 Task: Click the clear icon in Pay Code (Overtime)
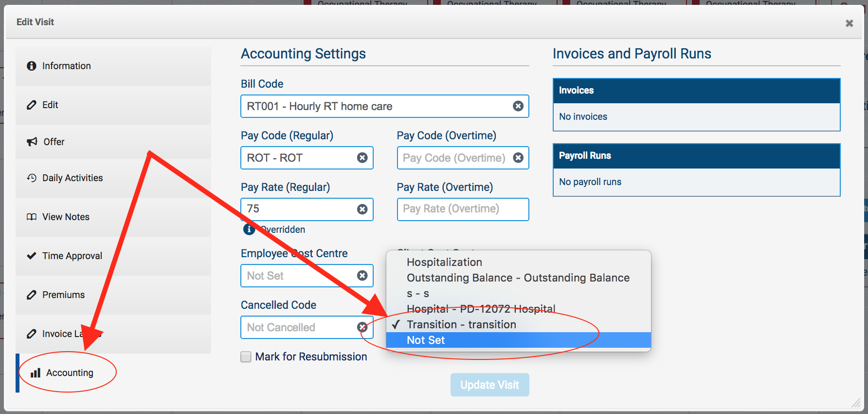[x=518, y=158]
